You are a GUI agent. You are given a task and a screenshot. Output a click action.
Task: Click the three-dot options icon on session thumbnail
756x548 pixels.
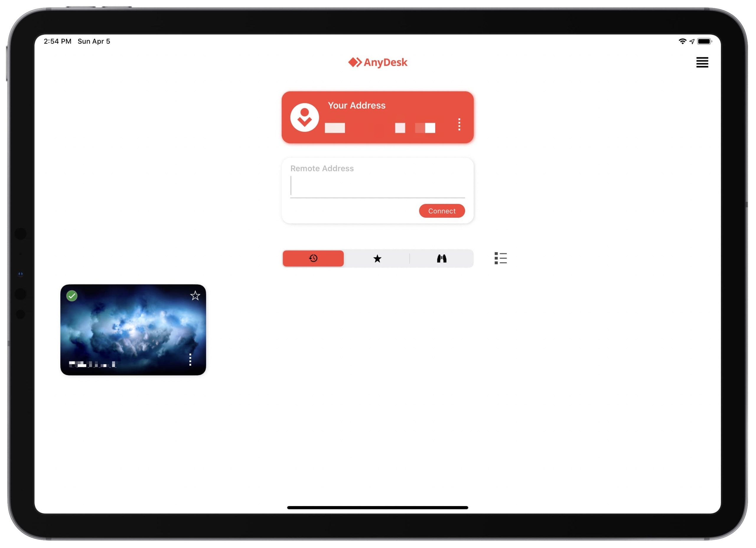pyautogui.click(x=191, y=360)
